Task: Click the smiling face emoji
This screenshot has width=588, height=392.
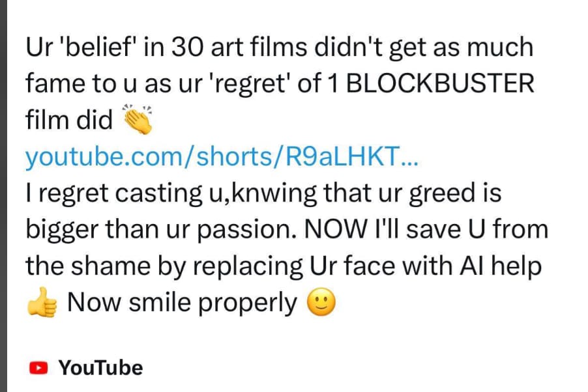Action: (x=320, y=303)
